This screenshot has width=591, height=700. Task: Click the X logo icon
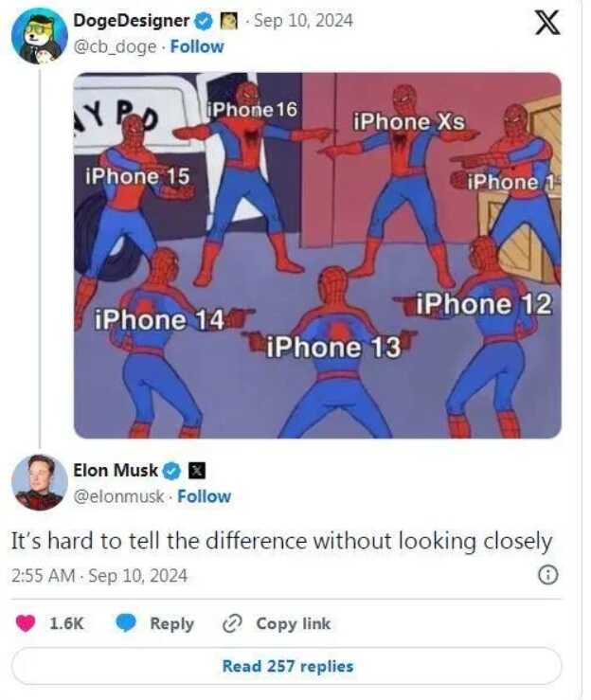(547, 24)
